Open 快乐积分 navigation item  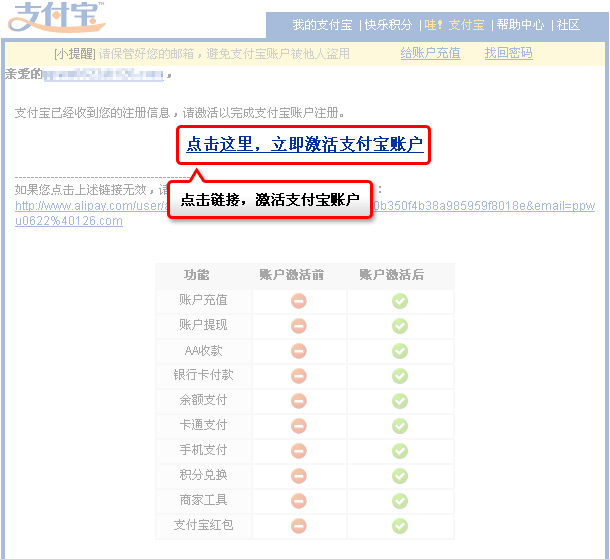click(x=388, y=25)
